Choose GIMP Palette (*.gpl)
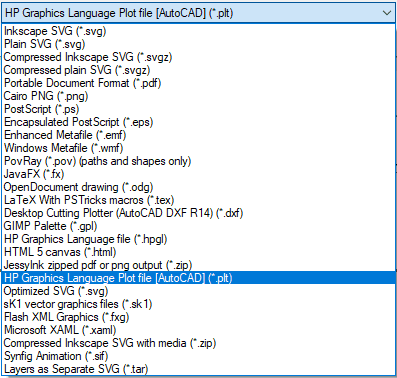Screen dimensions: 397x378 198,226
